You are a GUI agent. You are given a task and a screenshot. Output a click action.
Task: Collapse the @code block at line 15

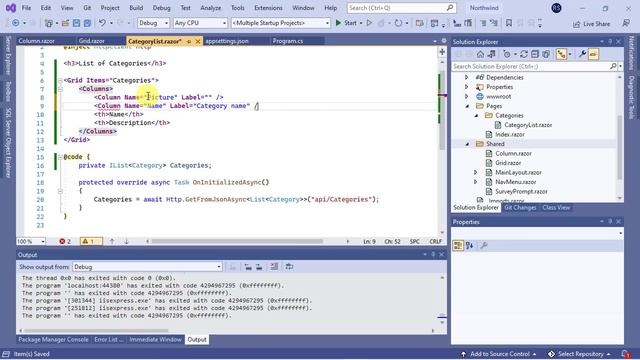pos(60,157)
